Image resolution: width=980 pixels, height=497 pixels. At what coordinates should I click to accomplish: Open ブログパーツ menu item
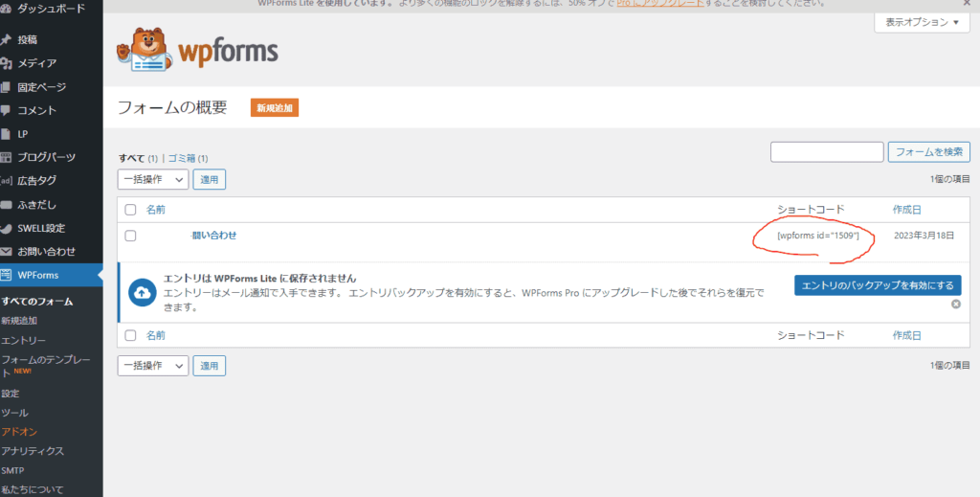point(46,157)
